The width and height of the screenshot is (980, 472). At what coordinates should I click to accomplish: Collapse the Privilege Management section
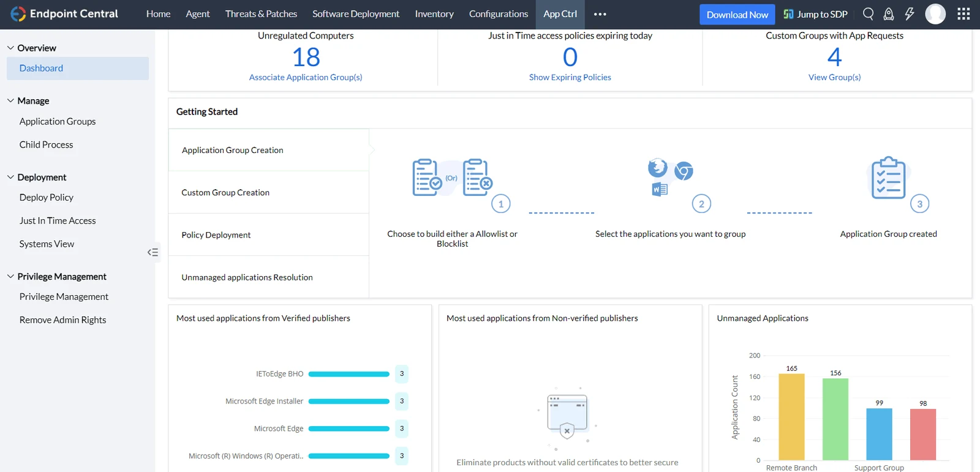tap(10, 276)
